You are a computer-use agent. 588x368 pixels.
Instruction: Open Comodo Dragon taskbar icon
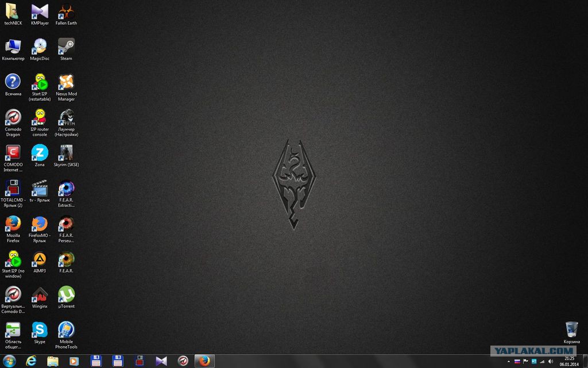(x=183, y=361)
